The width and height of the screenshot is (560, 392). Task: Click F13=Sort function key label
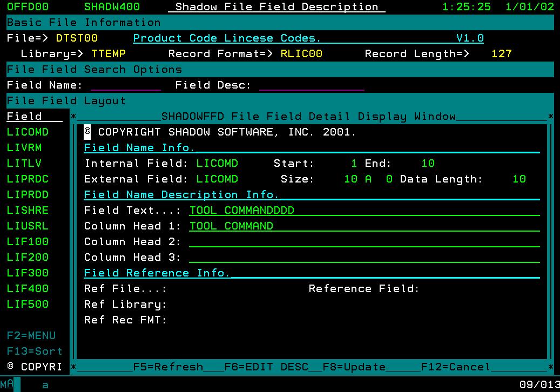[x=34, y=352]
